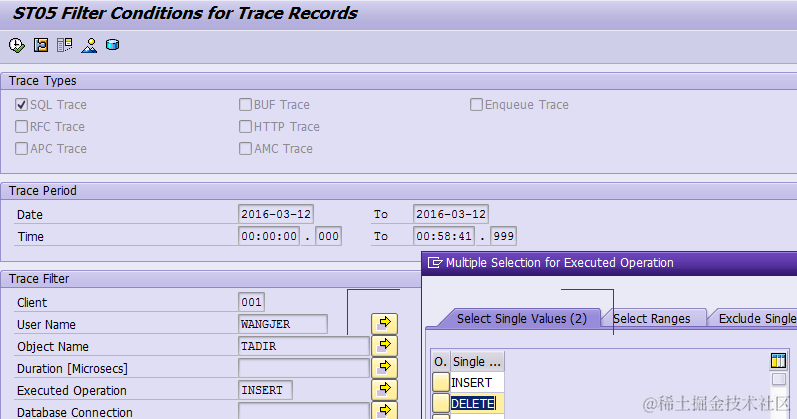797x419 pixels.
Task: Toggle the APC Trace checkbox
Action: (x=21, y=148)
